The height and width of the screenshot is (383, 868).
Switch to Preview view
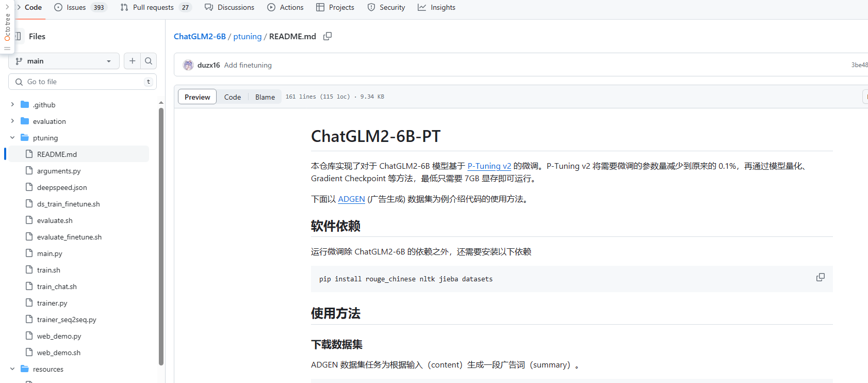(198, 97)
